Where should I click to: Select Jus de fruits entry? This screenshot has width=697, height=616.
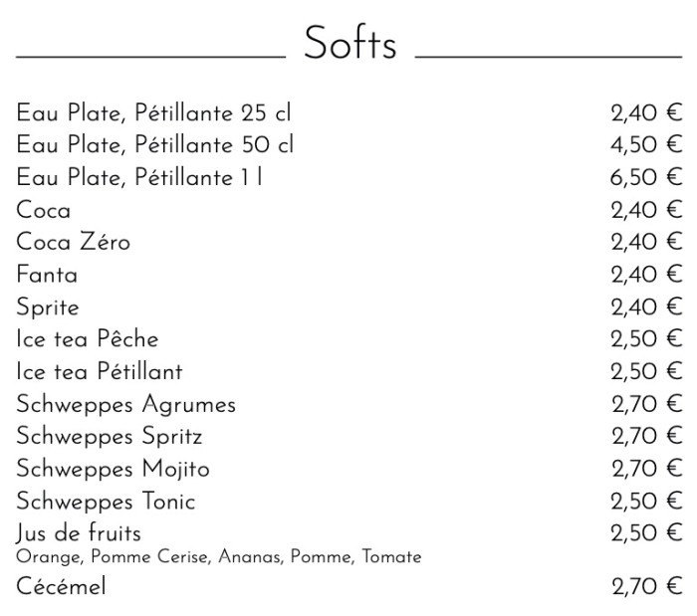tap(79, 532)
